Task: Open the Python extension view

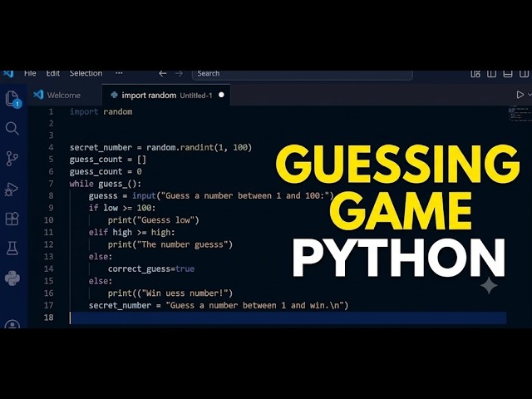Action: click(x=12, y=278)
